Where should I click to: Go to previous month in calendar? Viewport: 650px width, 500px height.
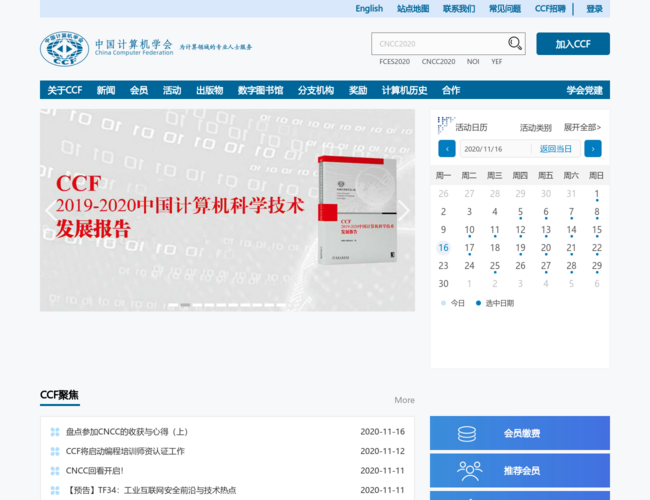tap(447, 149)
